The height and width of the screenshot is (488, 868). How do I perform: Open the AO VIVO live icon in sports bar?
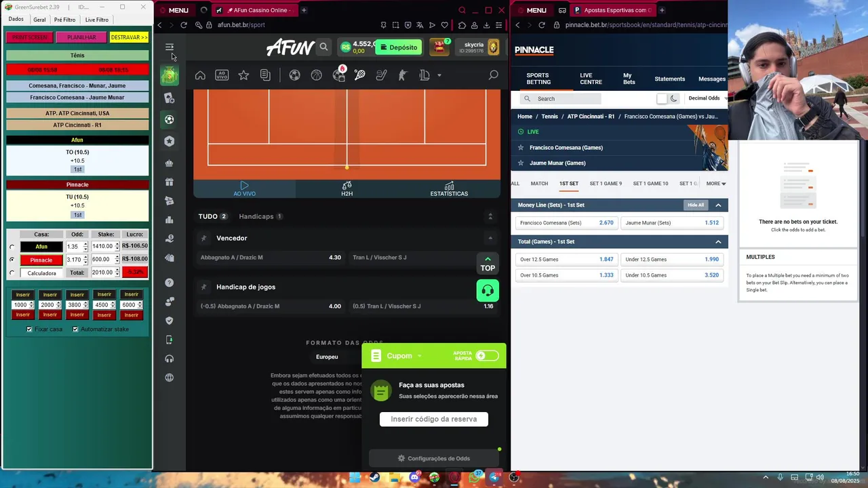tap(222, 75)
